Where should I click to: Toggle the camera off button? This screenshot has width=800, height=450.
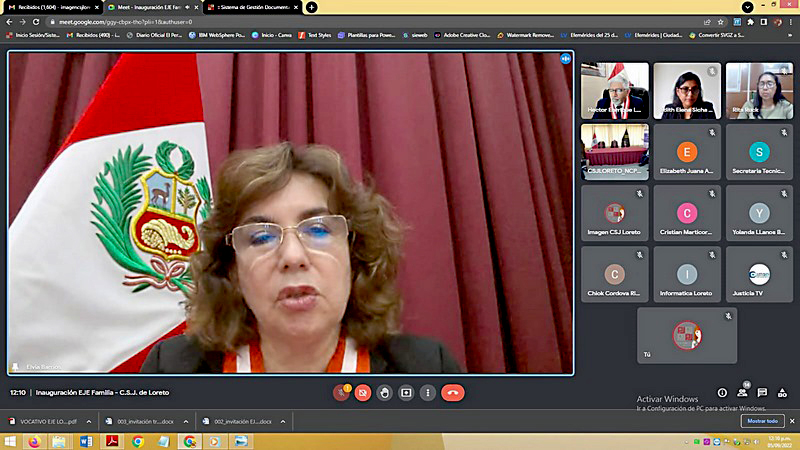pos(363,393)
